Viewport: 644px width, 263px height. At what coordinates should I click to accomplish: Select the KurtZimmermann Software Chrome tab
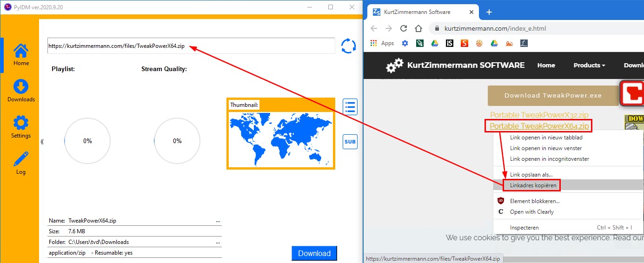423,12
